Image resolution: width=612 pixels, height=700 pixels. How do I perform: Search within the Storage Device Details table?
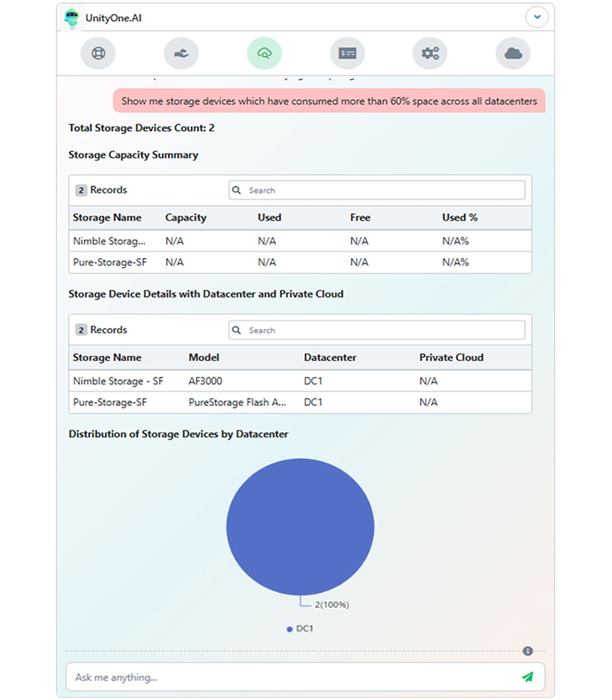(377, 330)
